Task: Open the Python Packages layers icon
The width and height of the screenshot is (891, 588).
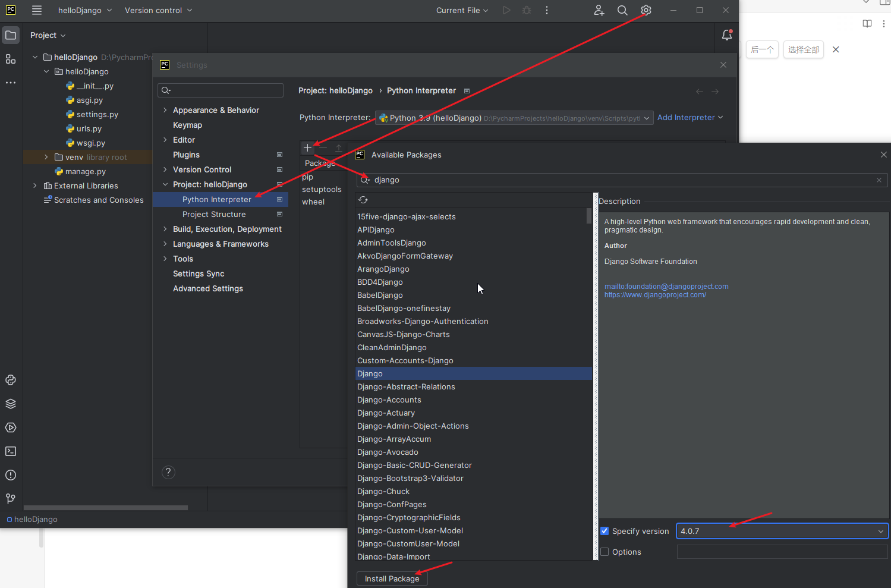Action: pyautogui.click(x=11, y=404)
